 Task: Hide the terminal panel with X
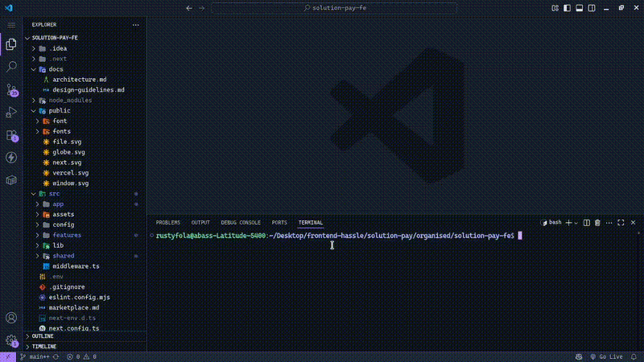[633, 223]
